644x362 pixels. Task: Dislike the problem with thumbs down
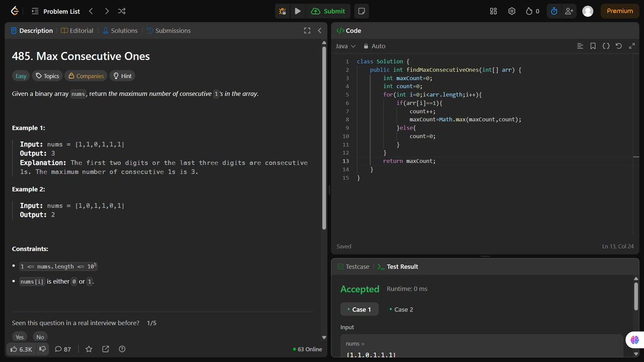click(42, 349)
